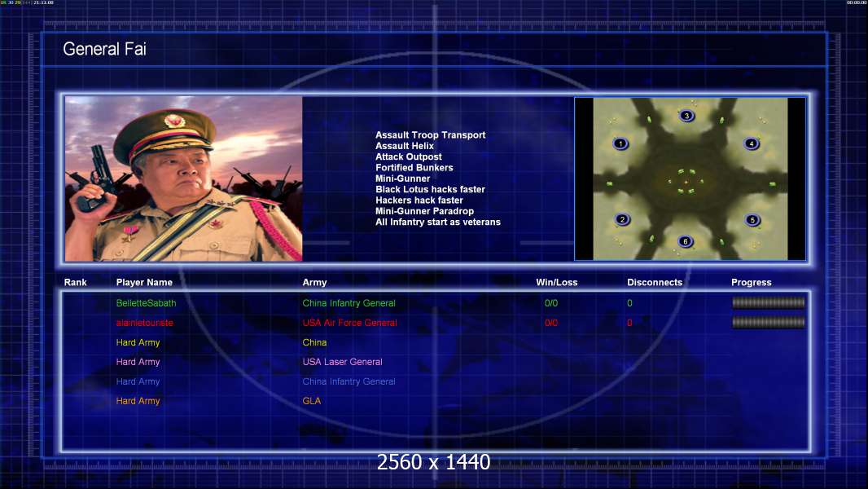Click alainletouriste's loading progress bar
The height and width of the screenshot is (489, 868).
coord(769,322)
